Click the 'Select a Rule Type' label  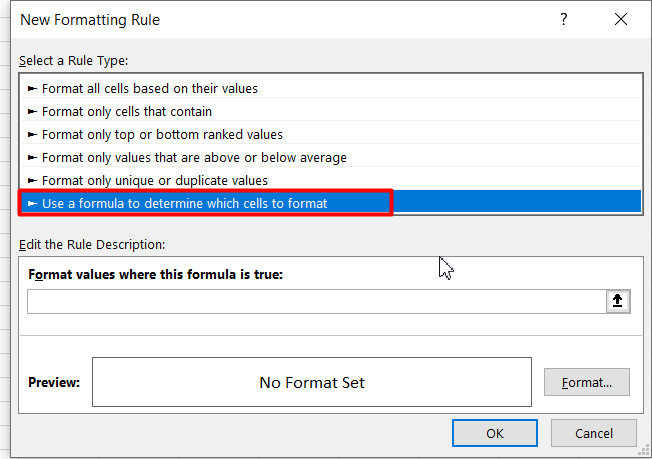point(74,61)
